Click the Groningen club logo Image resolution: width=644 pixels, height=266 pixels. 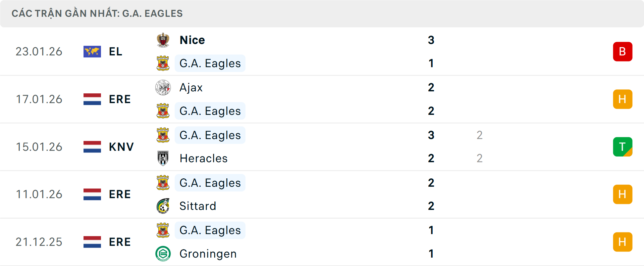tap(163, 254)
